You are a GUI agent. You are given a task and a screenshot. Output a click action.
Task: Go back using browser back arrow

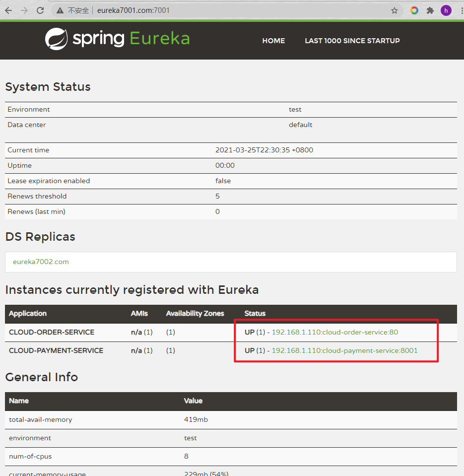[8, 10]
